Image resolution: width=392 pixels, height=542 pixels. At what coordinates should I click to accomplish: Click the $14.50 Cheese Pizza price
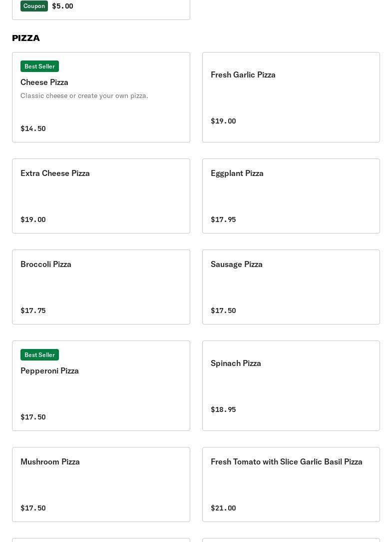[x=33, y=128]
